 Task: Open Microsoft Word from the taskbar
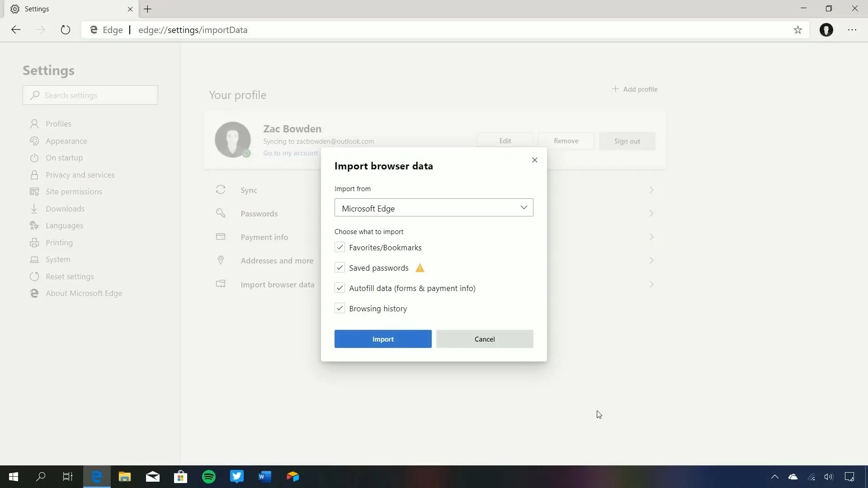[265, 477]
